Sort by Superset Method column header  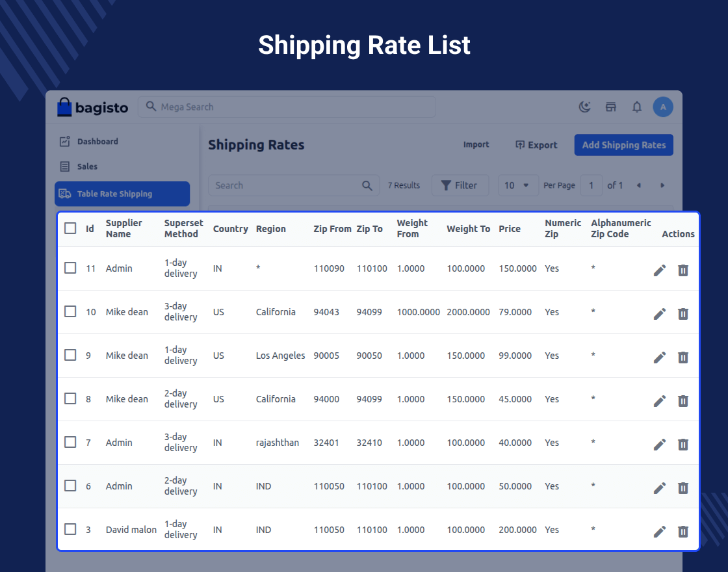[183, 228]
